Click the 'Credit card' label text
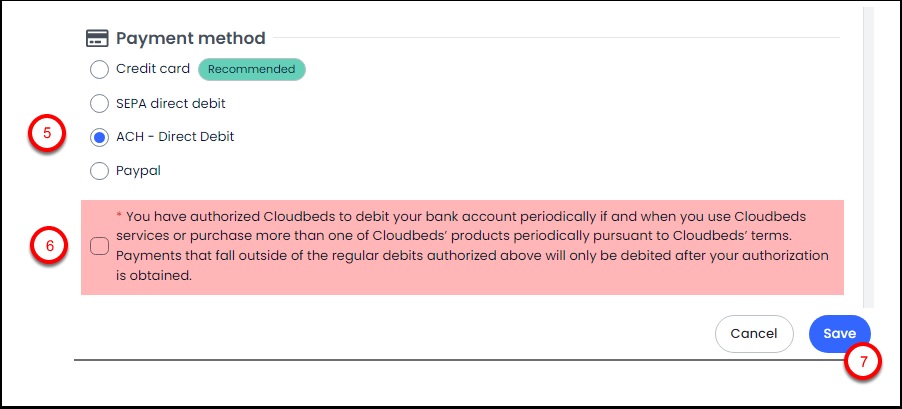 coord(153,69)
